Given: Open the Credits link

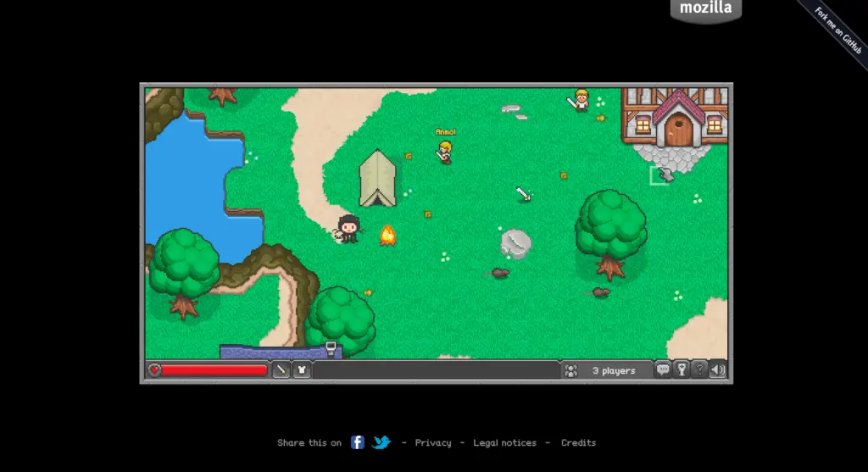Looking at the screenshot, I should pyautogui.click(x=578, y=443).
